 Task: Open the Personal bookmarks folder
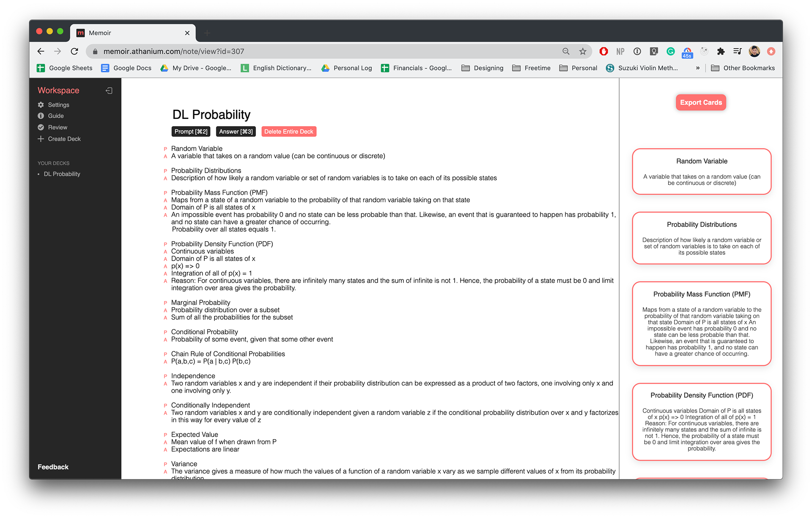579,68
